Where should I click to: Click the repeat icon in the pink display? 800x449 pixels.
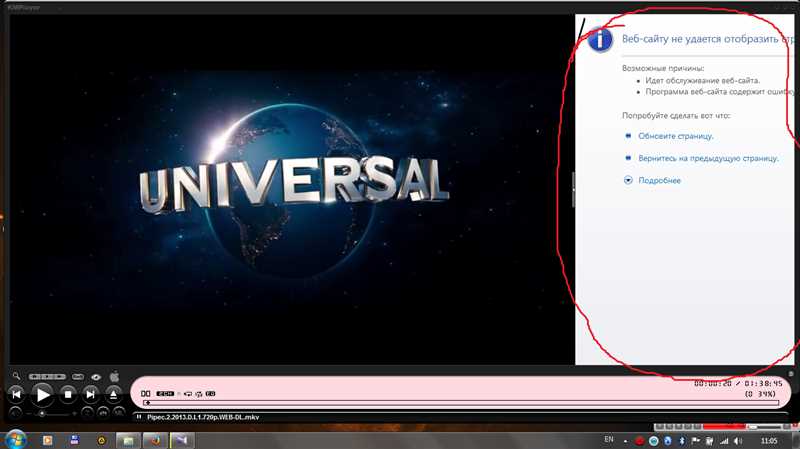tap(188, 393)
